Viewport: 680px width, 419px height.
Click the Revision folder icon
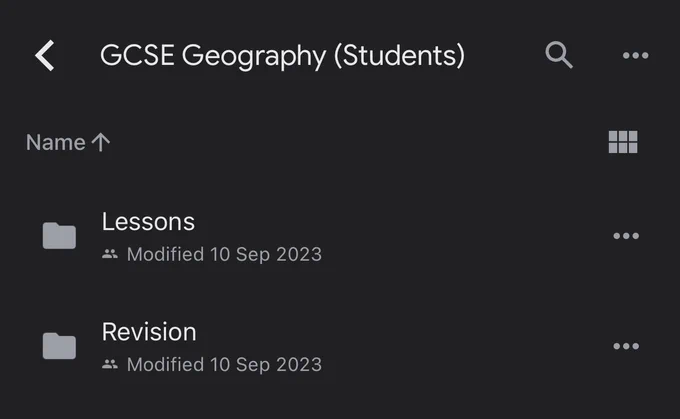pyautogui.click(x=59, y=346)
